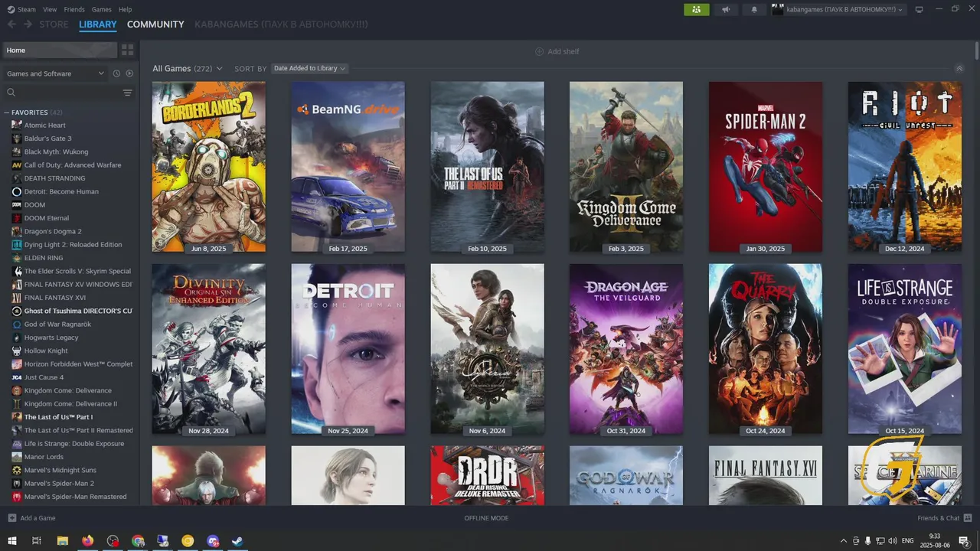Click the plus icon next to Add shelf
This screenshot has height=551, width=980.
coord(540,51)
